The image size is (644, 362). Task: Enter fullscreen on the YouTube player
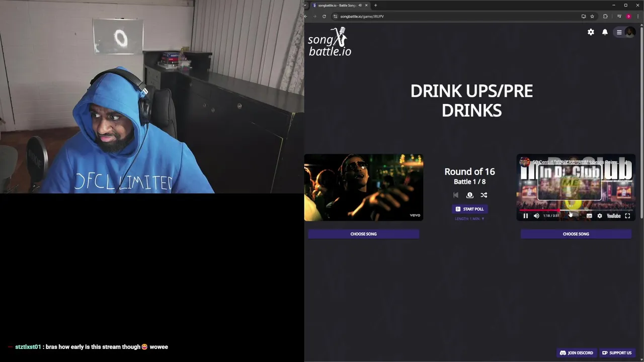tap(627, 216)
